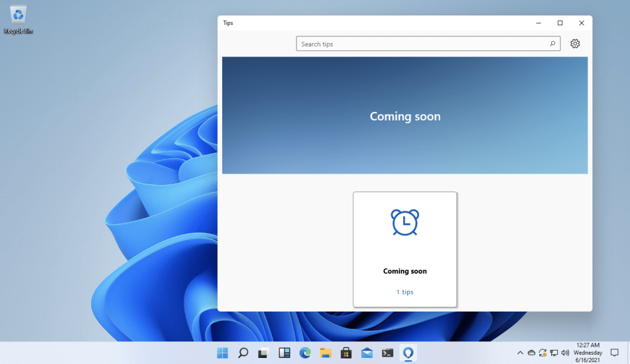Open the Mail app from the taskbar
The image size is (630, 364).
point(367,352)
